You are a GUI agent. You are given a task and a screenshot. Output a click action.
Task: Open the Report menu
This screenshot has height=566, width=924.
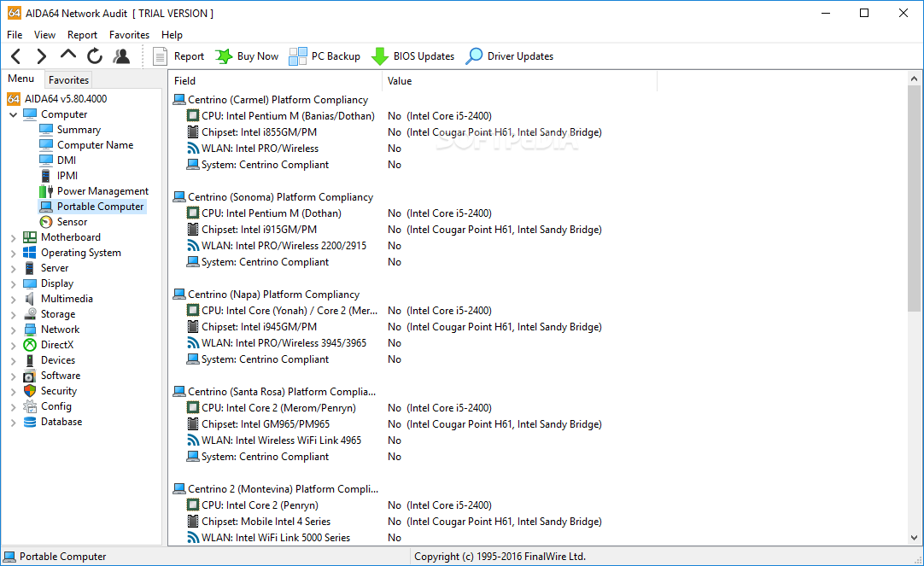82,35
